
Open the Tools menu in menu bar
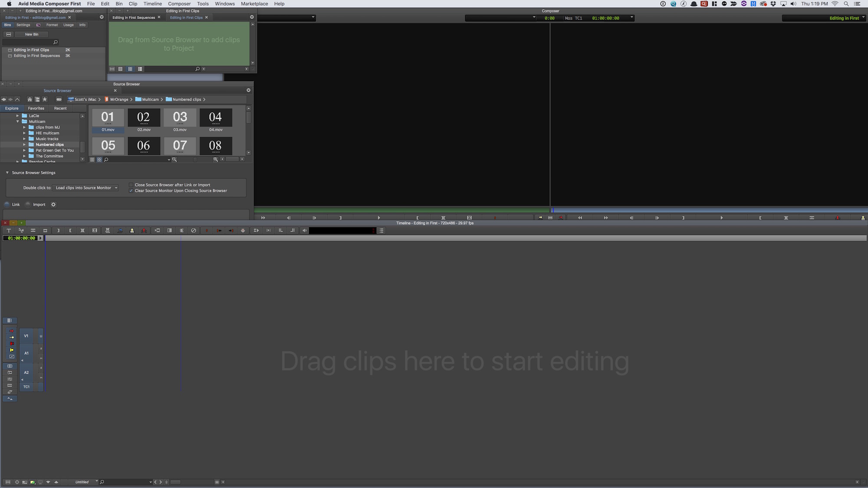click(x=203, y=3)
